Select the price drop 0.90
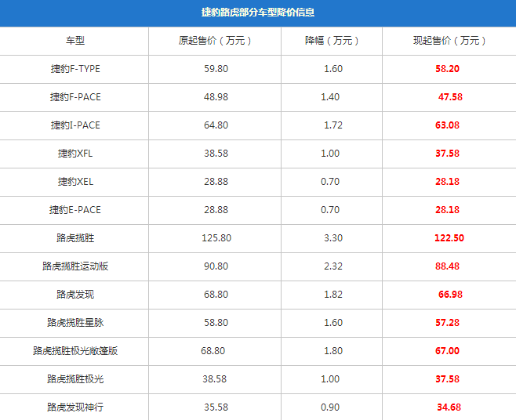The image size is (516, 420). (330, 407)
